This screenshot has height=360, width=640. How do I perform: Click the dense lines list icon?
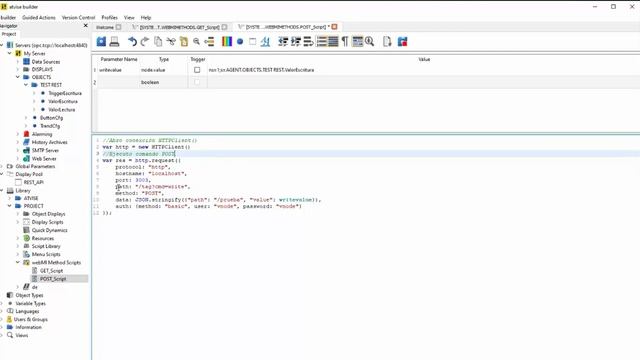pyautogui.click(x=333, y=41)
